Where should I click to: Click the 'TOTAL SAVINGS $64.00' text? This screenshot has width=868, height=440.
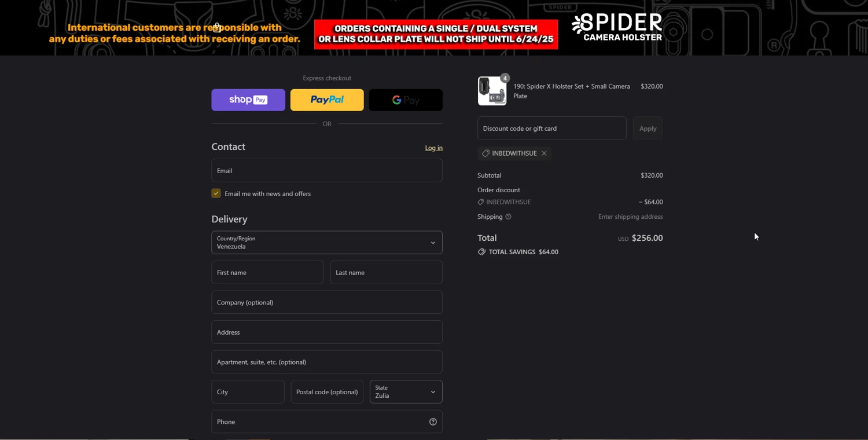point(524,252)
